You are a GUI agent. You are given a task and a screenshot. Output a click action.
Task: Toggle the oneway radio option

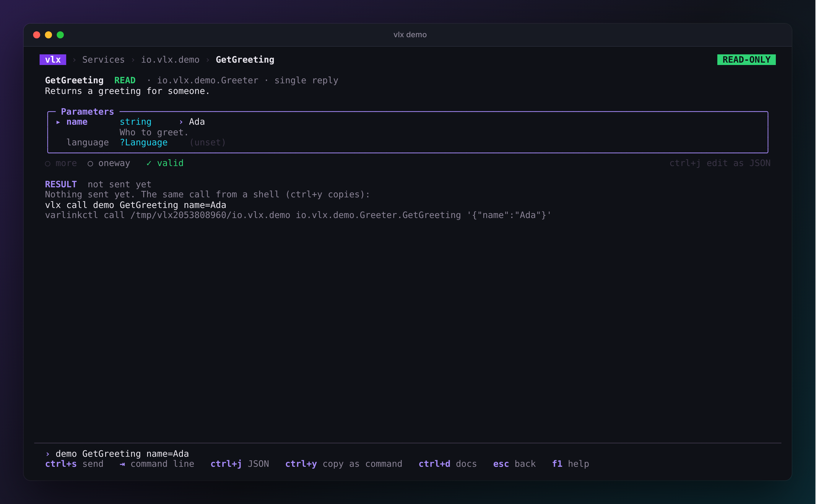point(109,163)
